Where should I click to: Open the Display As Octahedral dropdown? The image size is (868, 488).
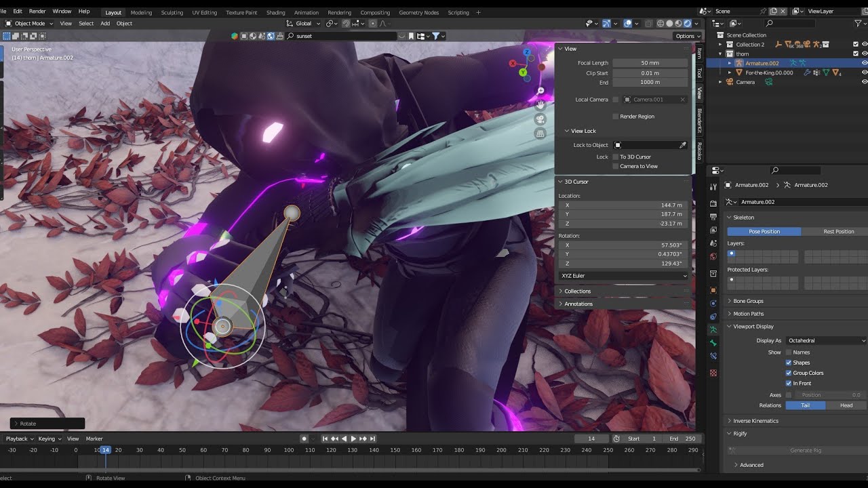827,340
